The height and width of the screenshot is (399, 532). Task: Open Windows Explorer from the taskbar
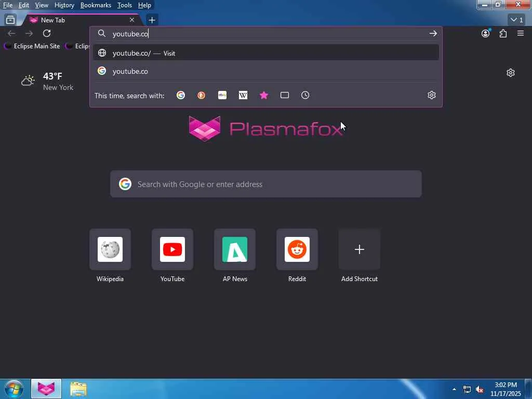tap(79, 389)
